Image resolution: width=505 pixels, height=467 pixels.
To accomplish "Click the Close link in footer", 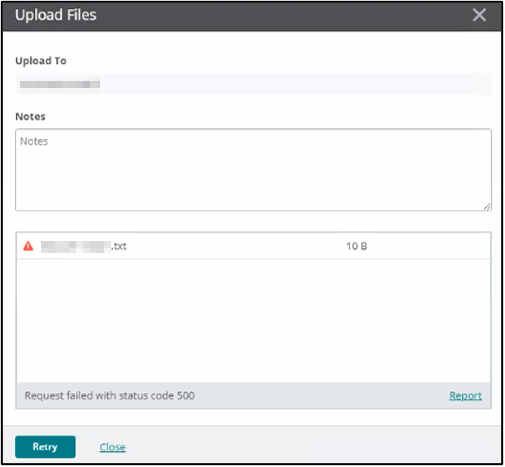I will (x=112, y=447).
